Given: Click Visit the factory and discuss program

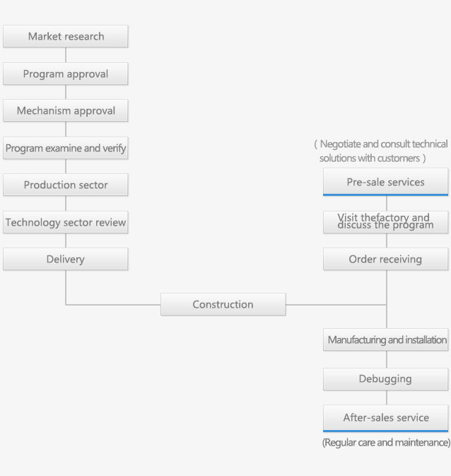Looking at the screenshot, I should 386,222.
